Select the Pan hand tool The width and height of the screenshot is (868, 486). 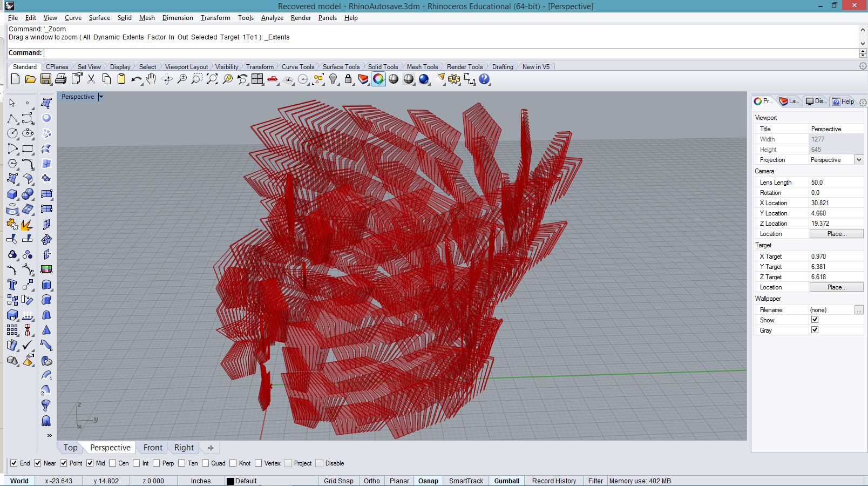(x=151, y=79)
